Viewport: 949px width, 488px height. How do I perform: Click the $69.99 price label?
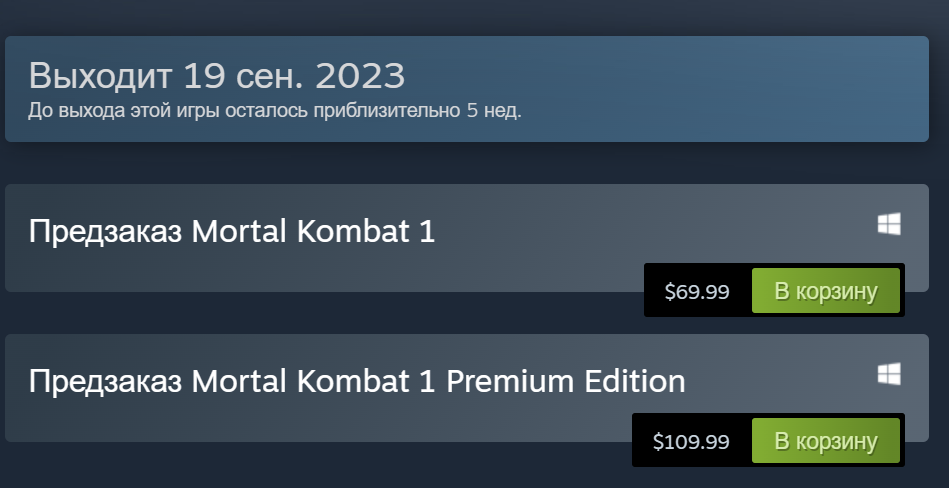tap(697, 292)
